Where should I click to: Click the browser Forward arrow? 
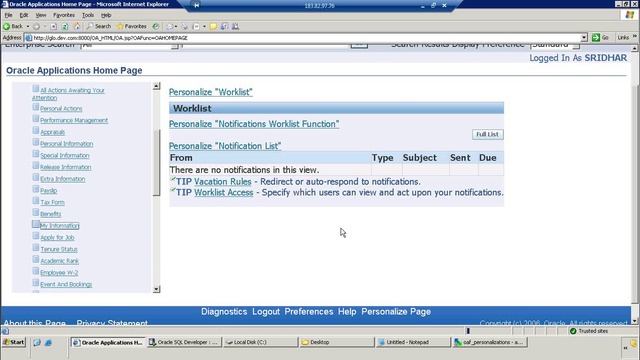(x=36, y=26)
